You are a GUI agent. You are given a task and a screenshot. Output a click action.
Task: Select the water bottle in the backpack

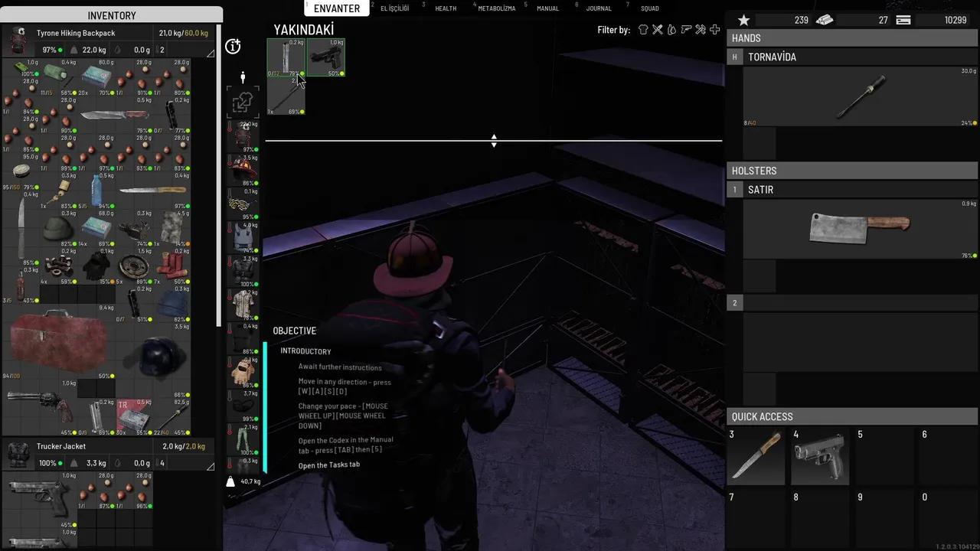pyautogui.click(x=96, y=190)
